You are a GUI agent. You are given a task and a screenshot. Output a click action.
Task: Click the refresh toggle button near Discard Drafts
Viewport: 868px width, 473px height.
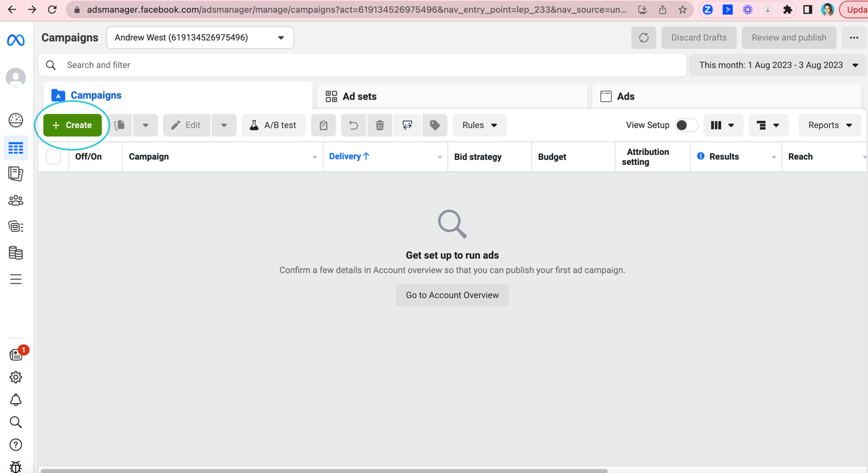[643, 37]
